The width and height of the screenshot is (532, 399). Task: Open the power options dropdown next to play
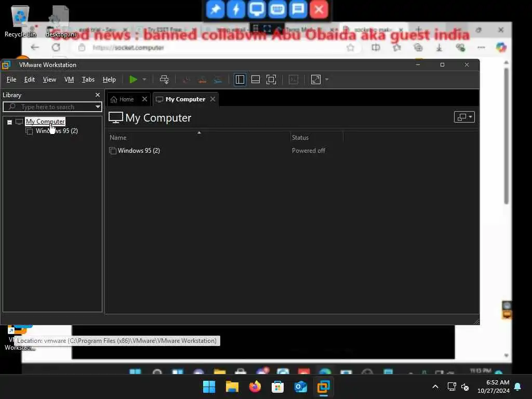pyautogui.click(x=144, y=79)
